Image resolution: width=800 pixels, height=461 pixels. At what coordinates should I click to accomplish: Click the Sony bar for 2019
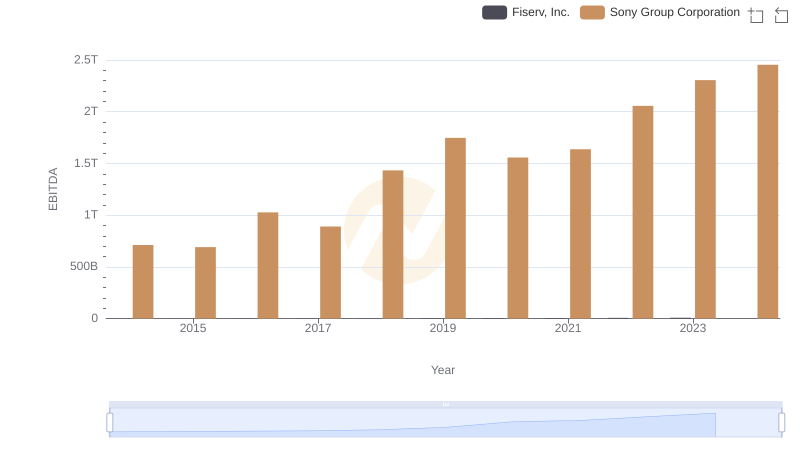point(455,228)
